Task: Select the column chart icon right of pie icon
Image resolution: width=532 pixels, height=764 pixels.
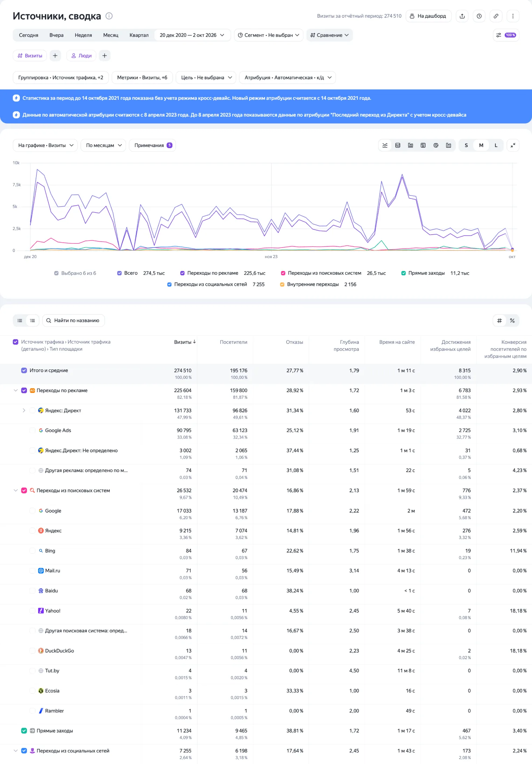Action: pyautogui.click(x=448, y=145)
